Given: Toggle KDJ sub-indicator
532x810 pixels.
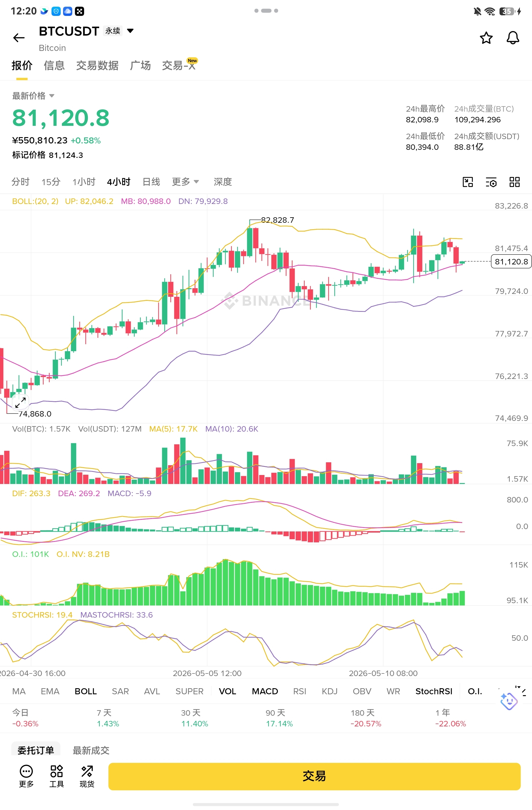Looking at the screenshot, I should (x=330, y=691).
